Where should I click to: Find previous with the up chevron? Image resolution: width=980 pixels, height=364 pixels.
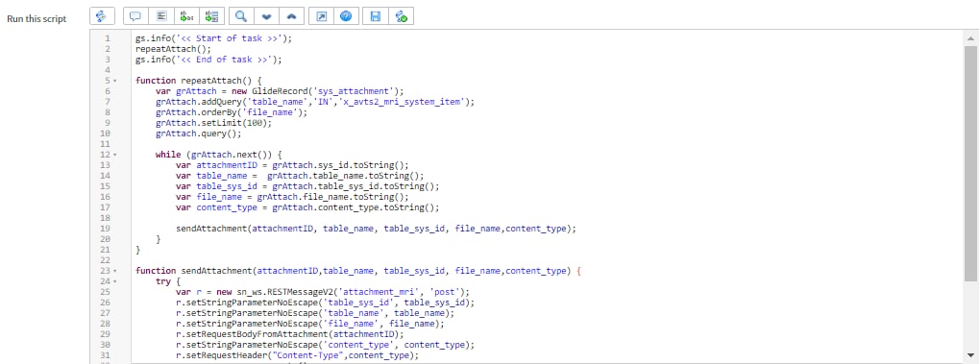pyautogui.click(x=292, y=16)
